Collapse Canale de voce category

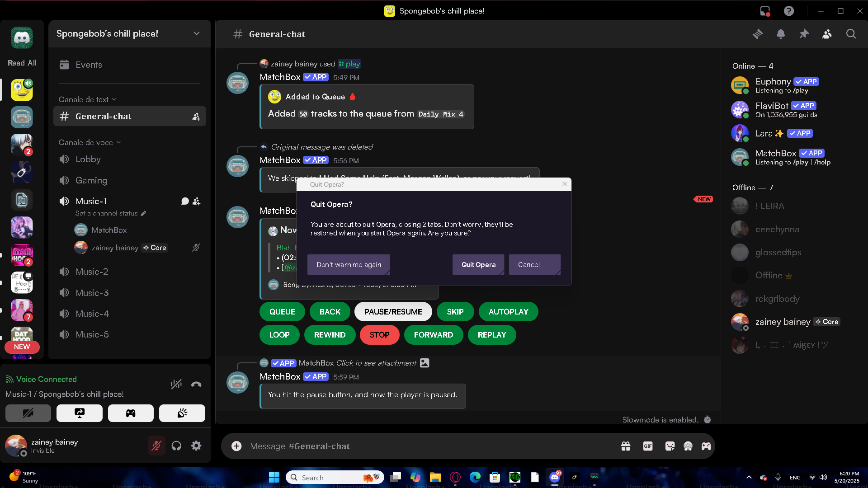[x=90, y=142]
